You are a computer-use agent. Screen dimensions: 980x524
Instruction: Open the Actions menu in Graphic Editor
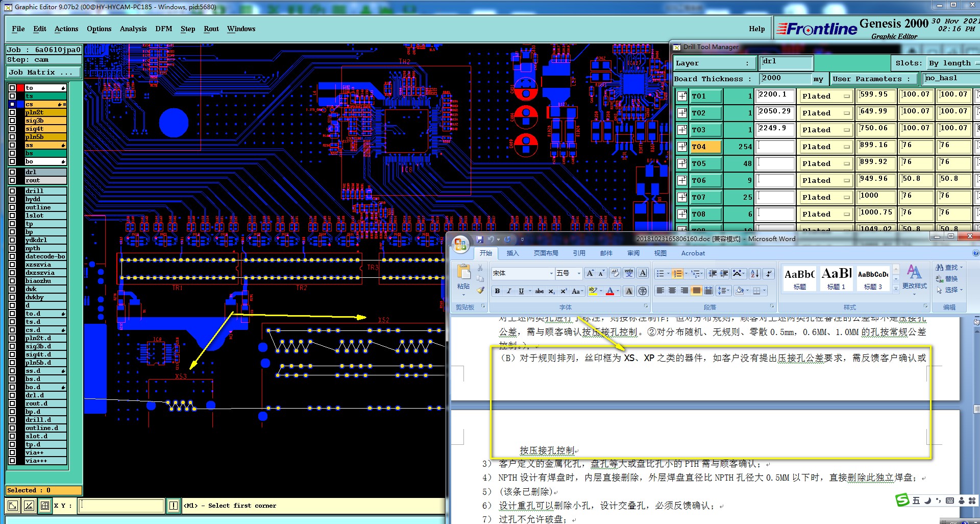point(66,29)
